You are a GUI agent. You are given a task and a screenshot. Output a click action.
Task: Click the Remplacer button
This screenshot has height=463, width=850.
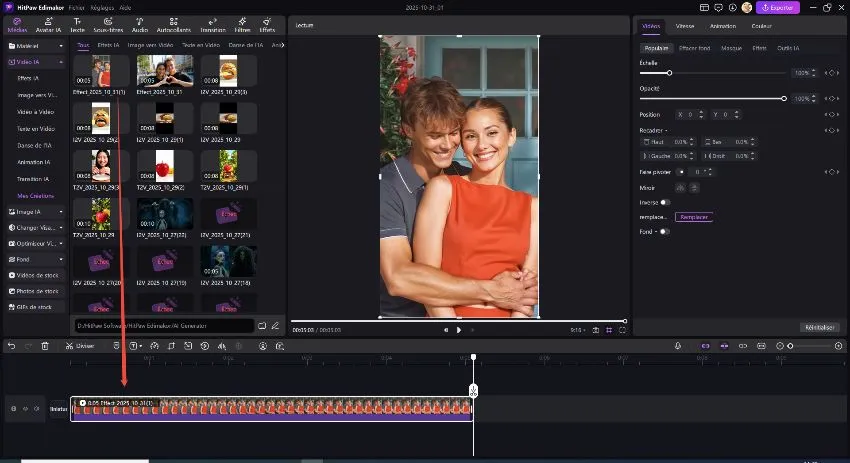point(693,217)
